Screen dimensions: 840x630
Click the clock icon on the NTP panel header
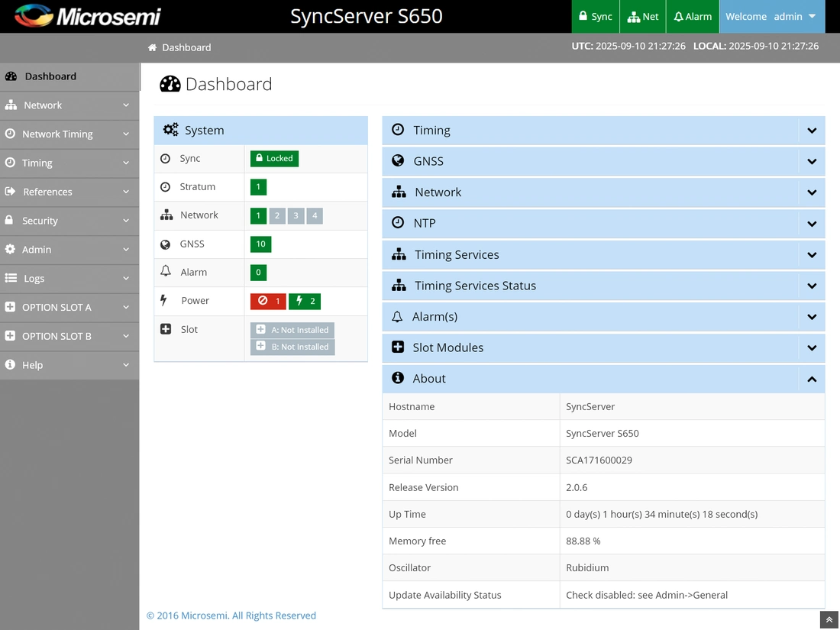pos(398,222)
